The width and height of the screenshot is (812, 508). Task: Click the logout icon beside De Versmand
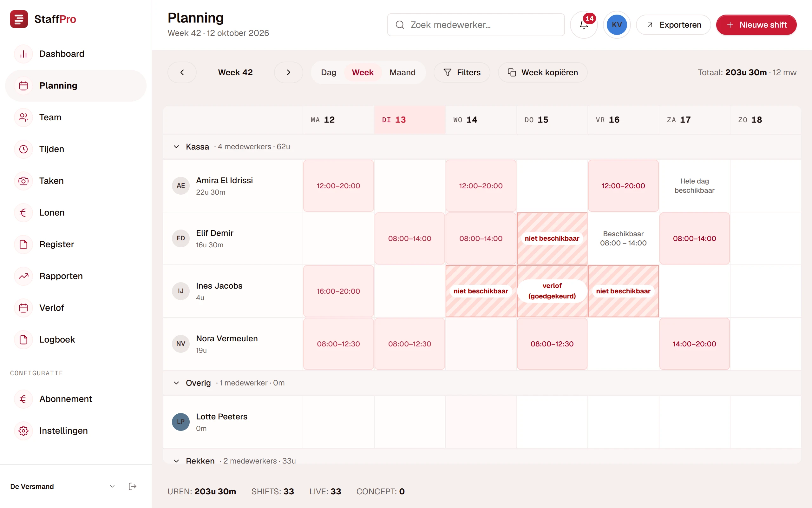[x=133, y=486]
